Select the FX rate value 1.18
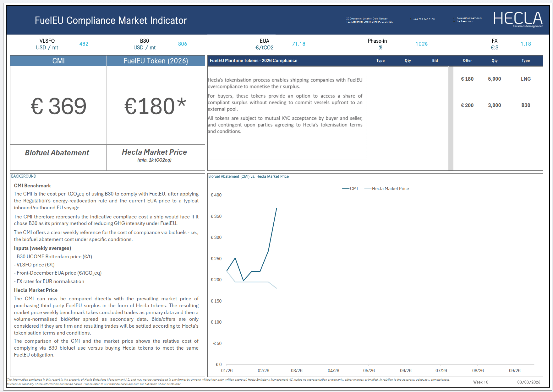Image resolution: width=553 pixels, height=392 pixels. 526,44
